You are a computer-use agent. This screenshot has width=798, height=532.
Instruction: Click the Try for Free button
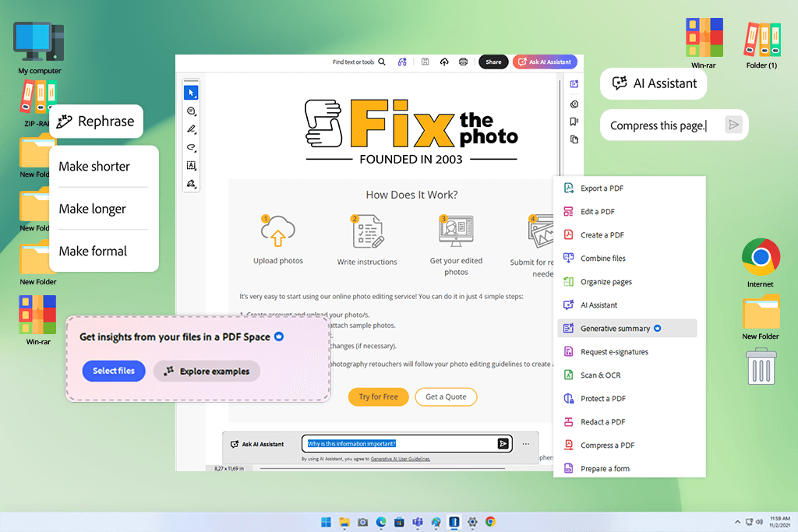click(378, 396)
